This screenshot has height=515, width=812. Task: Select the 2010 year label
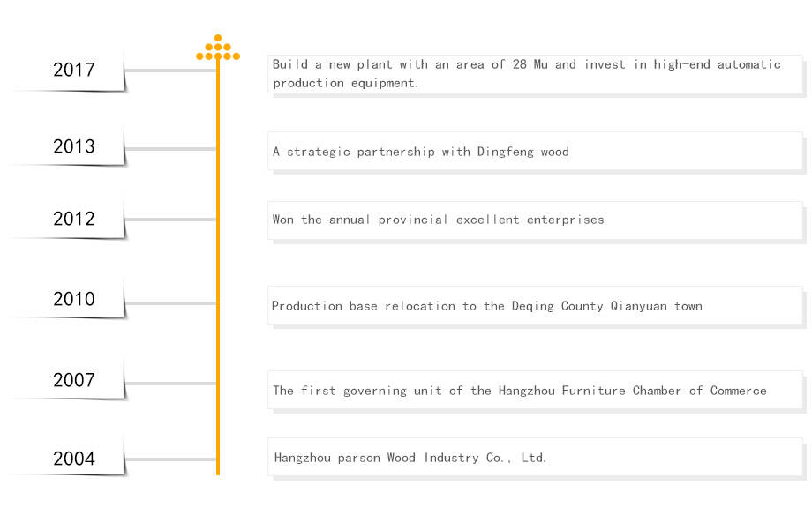click(x=74, y=299)
